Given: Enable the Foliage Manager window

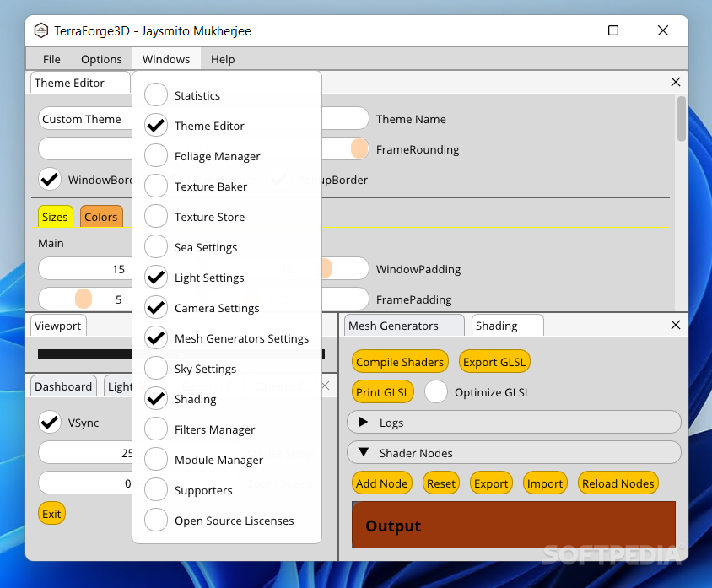Looking at the screenshot, I should point(156,156).
